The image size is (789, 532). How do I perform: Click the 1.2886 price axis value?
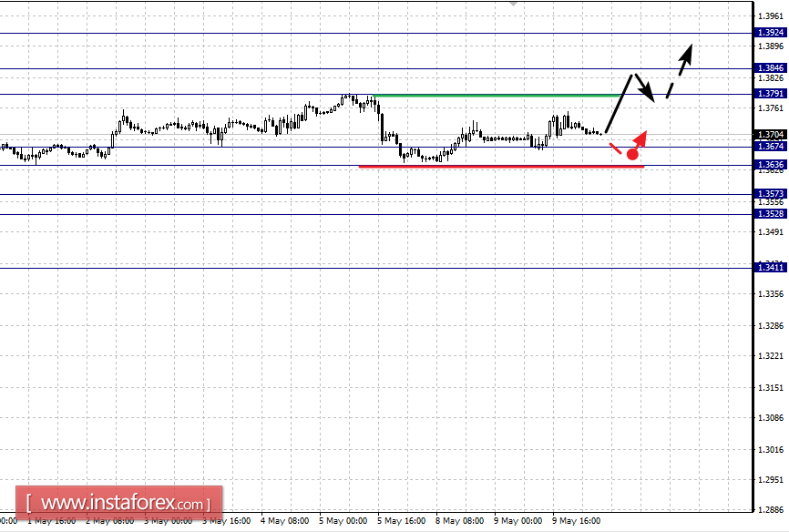[x=771, y=510]
